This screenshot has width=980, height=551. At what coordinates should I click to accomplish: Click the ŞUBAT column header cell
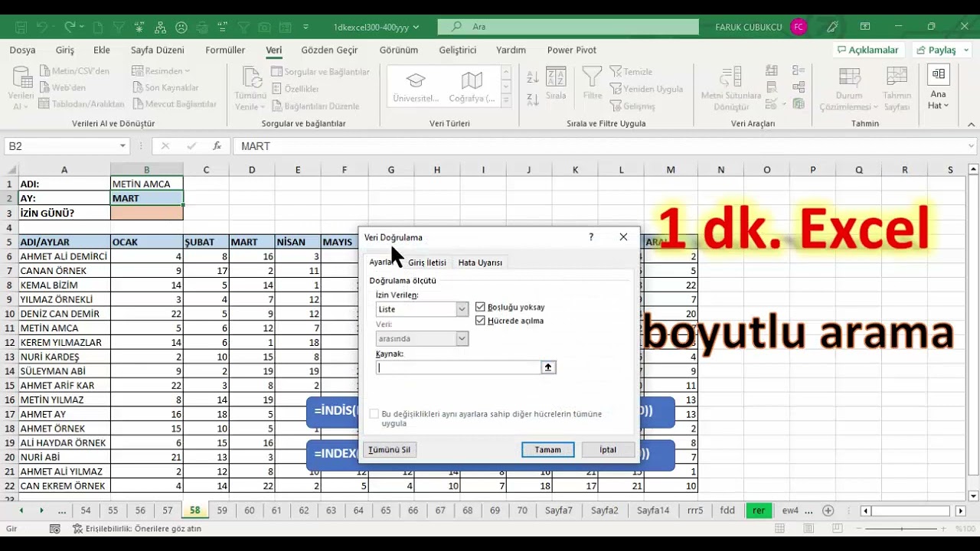[206, 242]
